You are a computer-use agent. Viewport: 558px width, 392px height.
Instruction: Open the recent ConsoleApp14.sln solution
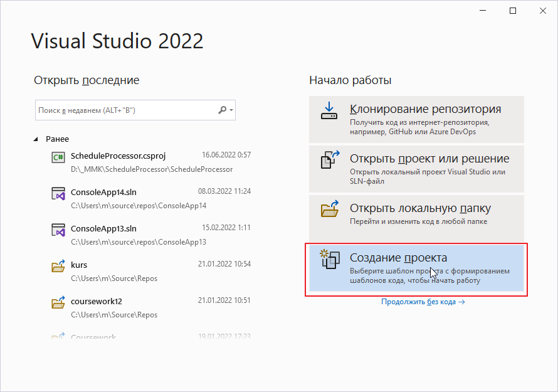point(103,191)
